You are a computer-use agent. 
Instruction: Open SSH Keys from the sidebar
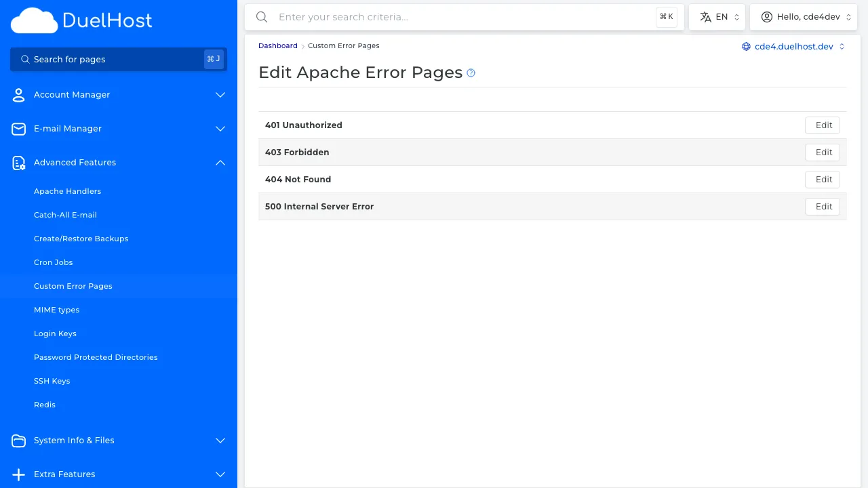(52, 381)
